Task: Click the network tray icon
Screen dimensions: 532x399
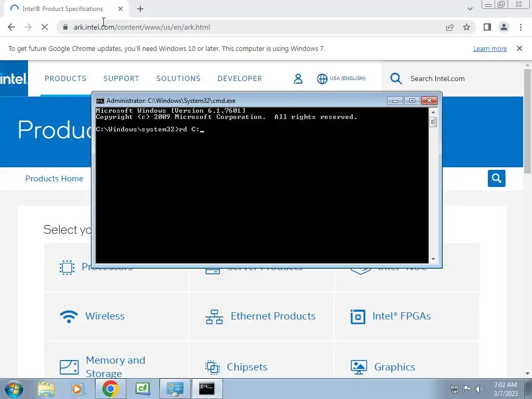Action: pyautogui.click(x=454, y=389)
